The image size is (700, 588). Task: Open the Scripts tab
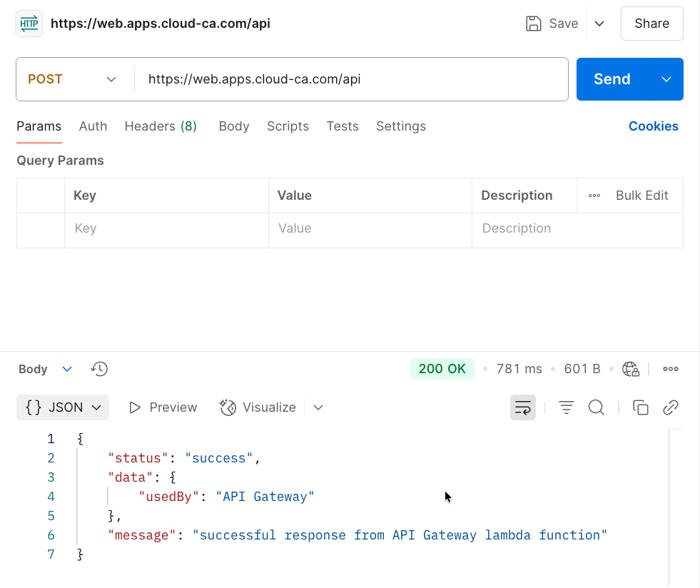tap(288, 126)
